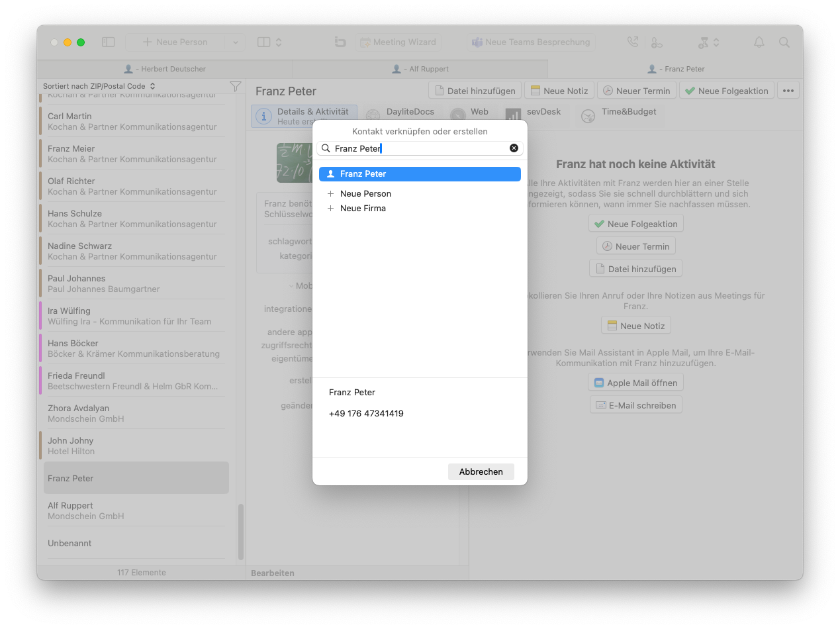The image size is (840, 629).
Task: Open the Sortiert nach ZIP/Postal Code dropdown
Action: tap(99, 86)
